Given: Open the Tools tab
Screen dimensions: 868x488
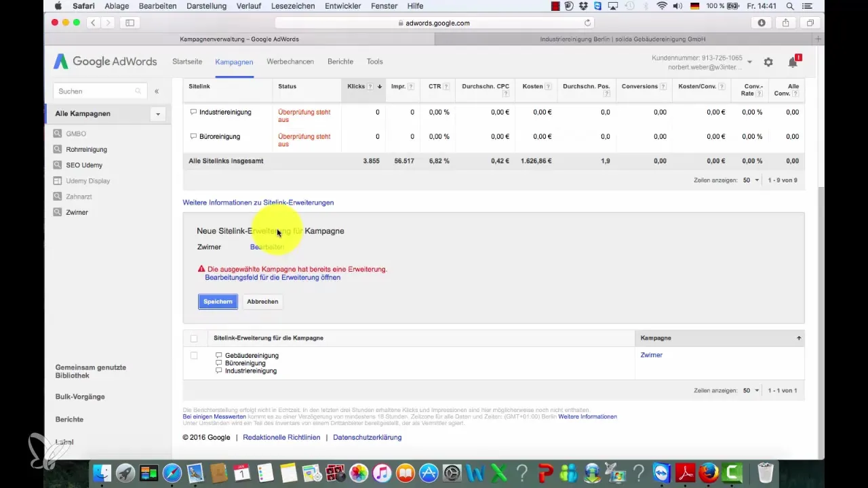Looking at the screenshot, I should click(x=375, y=62).
